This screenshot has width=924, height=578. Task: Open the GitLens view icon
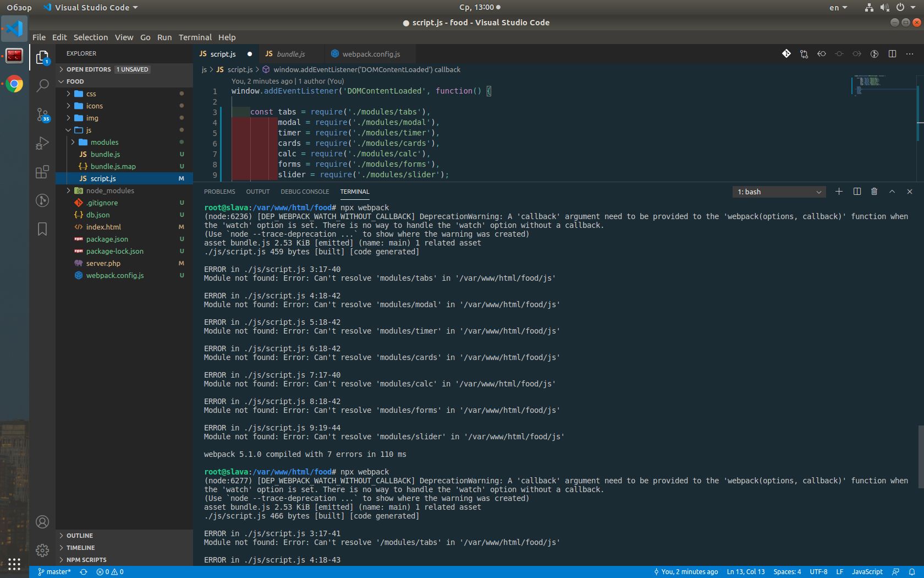(x=42, y=200)
